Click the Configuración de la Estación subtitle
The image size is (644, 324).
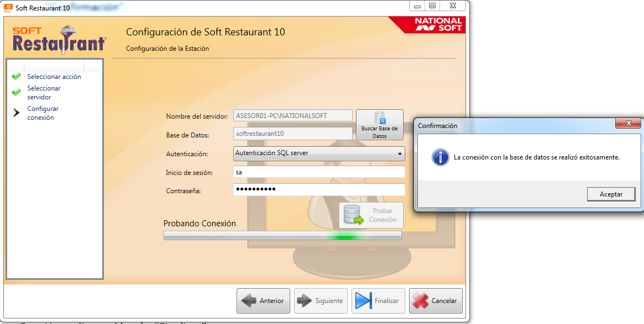click(x=167, y=49)
